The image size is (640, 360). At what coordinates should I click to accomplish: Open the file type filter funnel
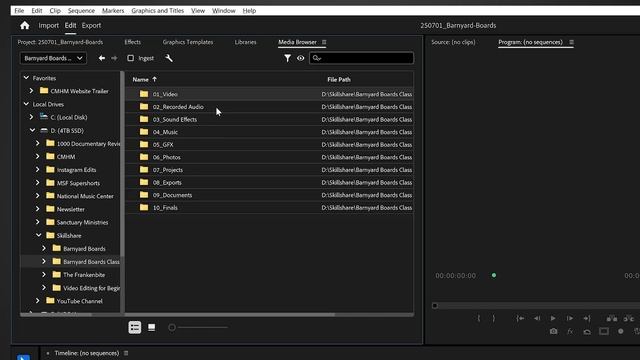click(287, 58)
